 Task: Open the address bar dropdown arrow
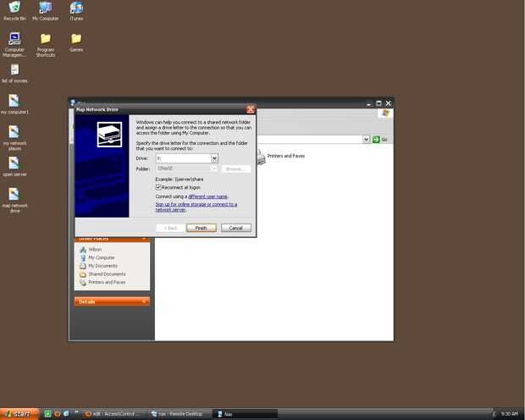pyautogui.click(x=367, y=139)
